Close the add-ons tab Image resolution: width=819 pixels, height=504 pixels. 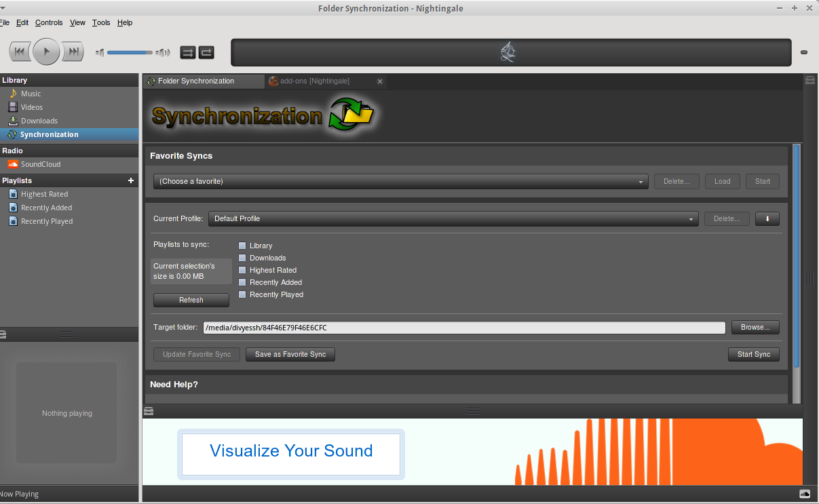coord(380,81)
